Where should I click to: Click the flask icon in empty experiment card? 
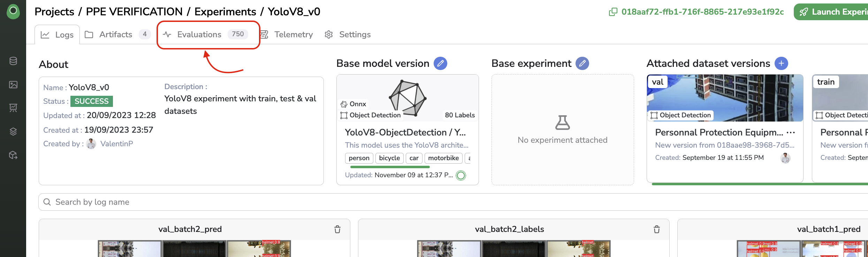pos(563,123)
